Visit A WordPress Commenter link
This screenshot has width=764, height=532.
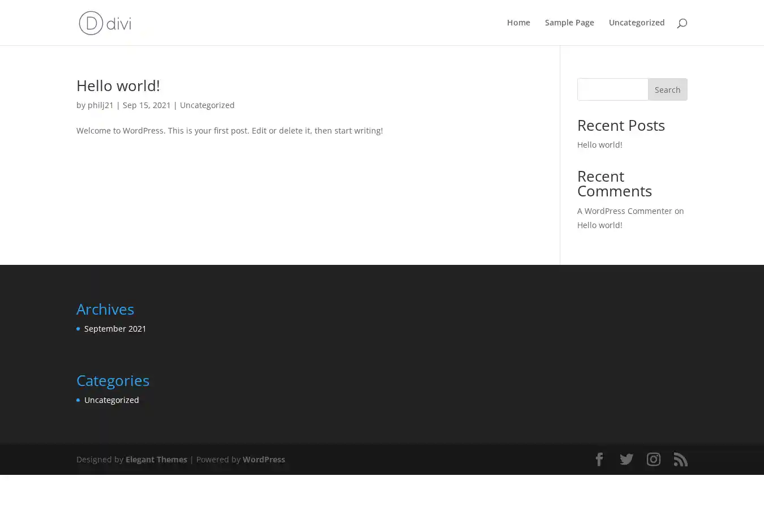624,211
